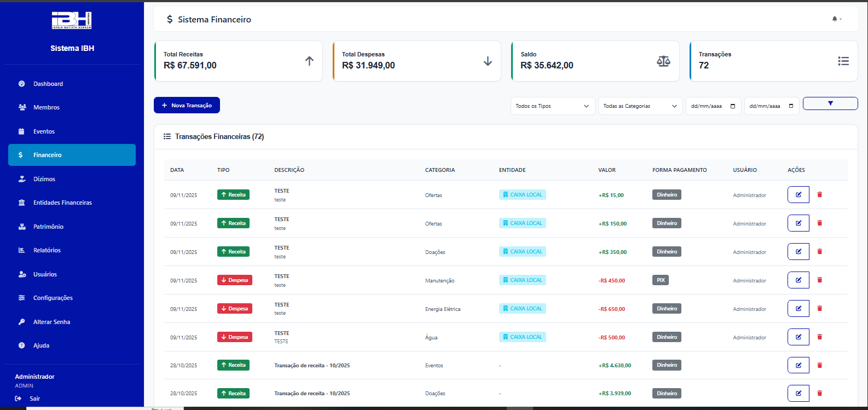This screenshot has width=868, height=410.
Task: Click the notification bell icon
Action: point(835,19)
